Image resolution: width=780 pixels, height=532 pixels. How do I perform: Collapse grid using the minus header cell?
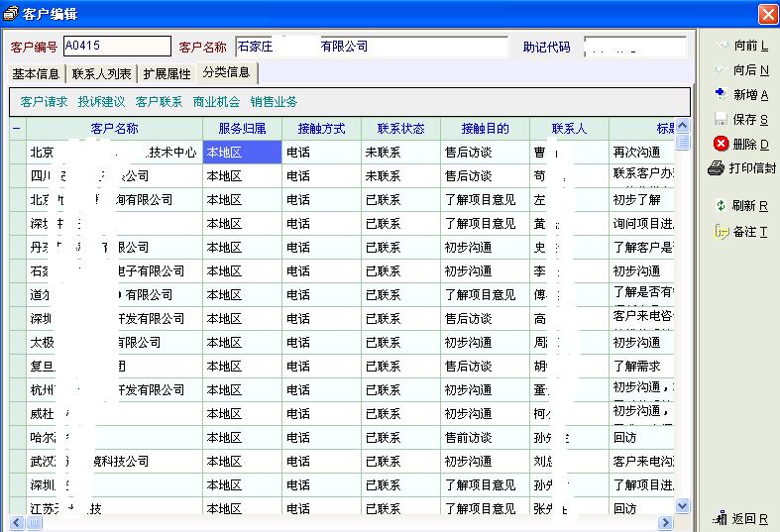pyautogui.click(x=17, y=129)
